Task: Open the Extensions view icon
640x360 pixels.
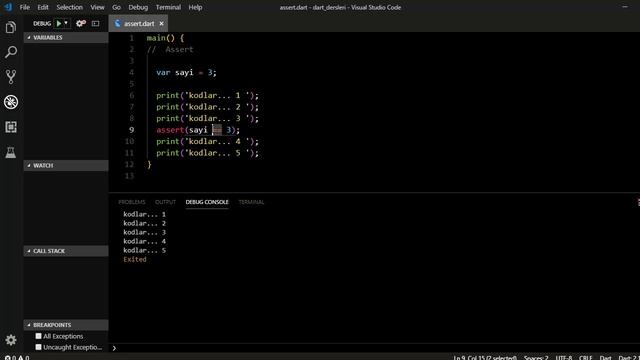Action: [x=11, y=127]
